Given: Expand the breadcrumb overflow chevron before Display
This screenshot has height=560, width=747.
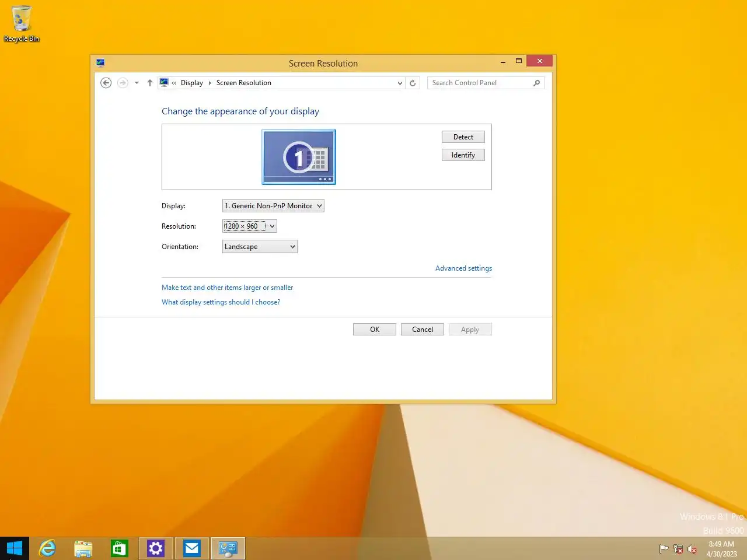Looking at the screenshot, I should 174,83.
